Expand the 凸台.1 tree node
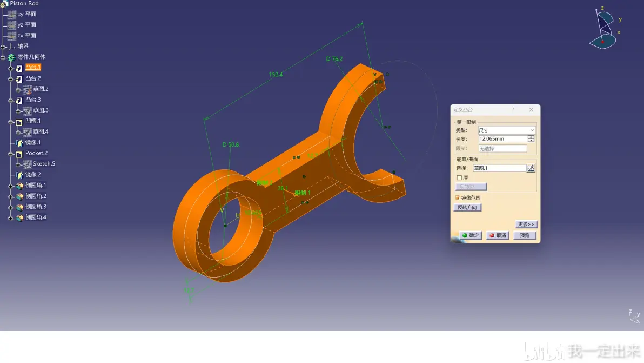This screenshot has height=363, width=644. pos(11,68)
